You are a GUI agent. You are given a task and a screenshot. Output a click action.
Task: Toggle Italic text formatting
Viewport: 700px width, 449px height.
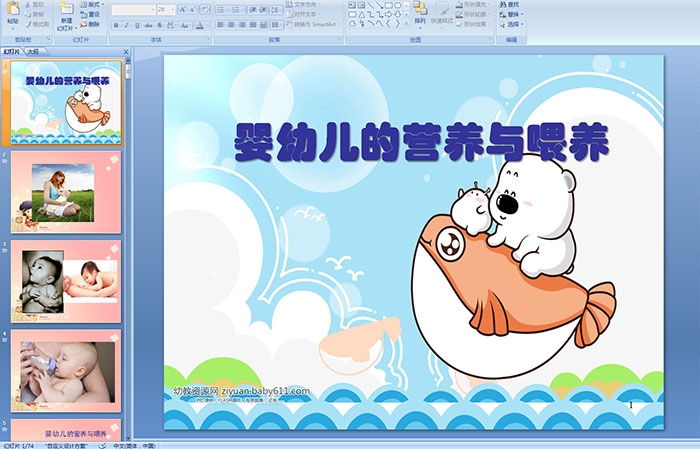coord(125,25)
